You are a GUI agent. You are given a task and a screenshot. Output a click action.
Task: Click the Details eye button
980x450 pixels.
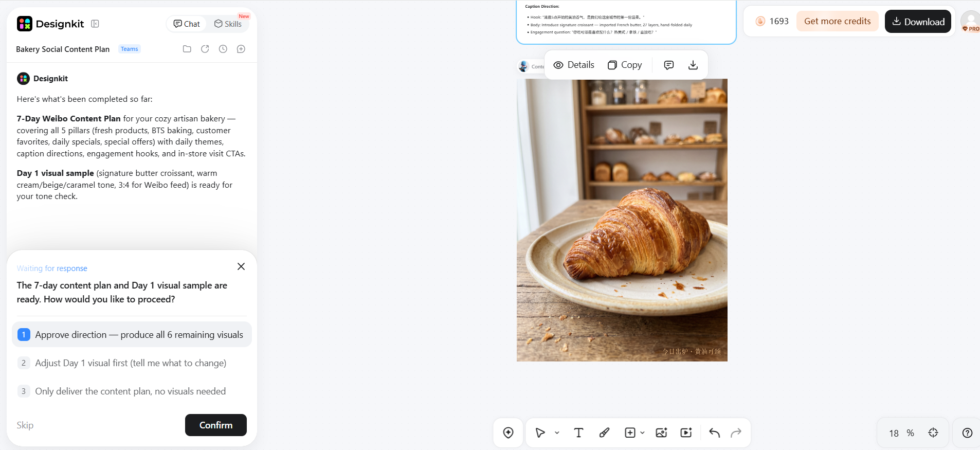(x=574, y=65)
